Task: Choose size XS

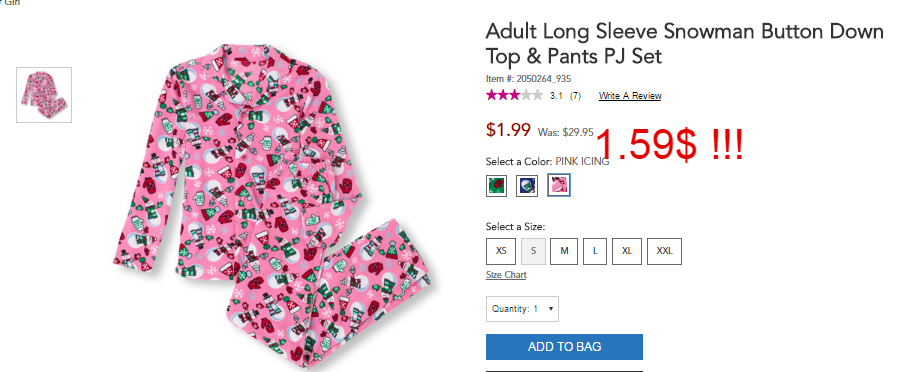Action: [x=501, y=251]
